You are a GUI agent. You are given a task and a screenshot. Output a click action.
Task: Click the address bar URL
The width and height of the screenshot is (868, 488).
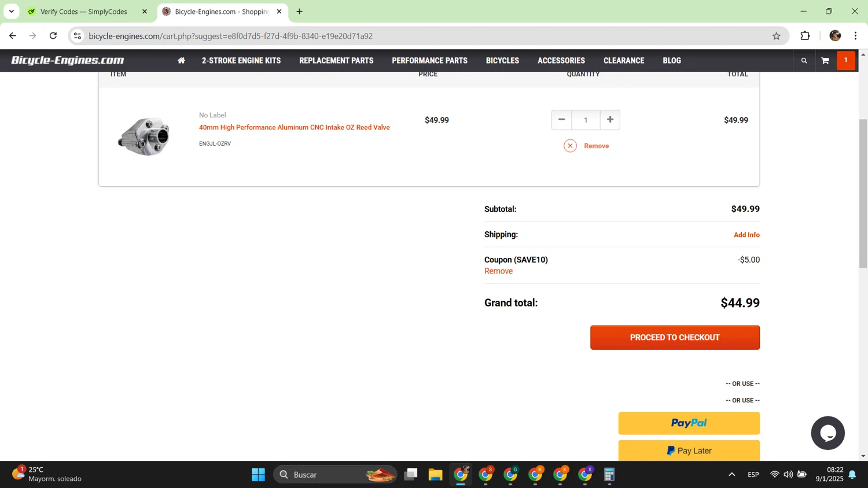coord(231,36)
